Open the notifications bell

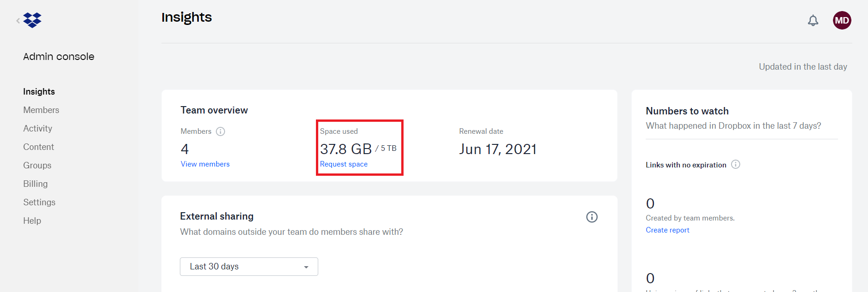pos(813,20)
